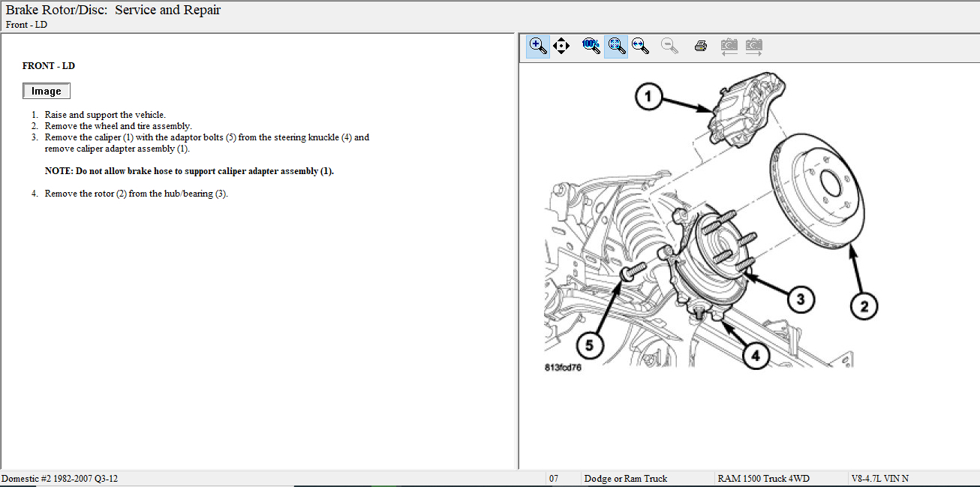The width and height of the screenshot is (980, 487).
Task: Activate the pan image tool
Action: tap(561, 47)
